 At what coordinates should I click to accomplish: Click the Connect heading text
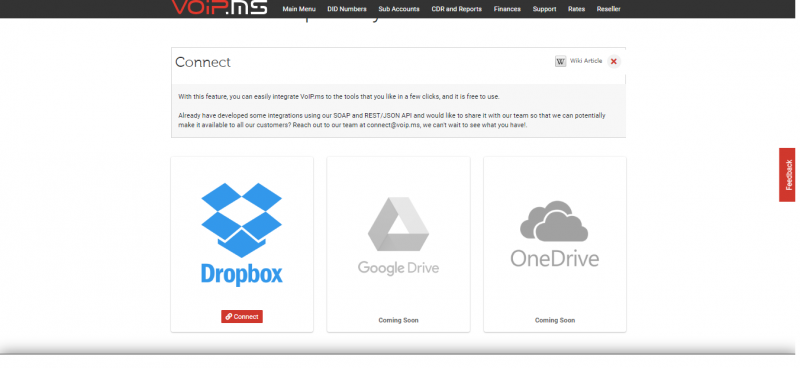[x=203, y=62]
